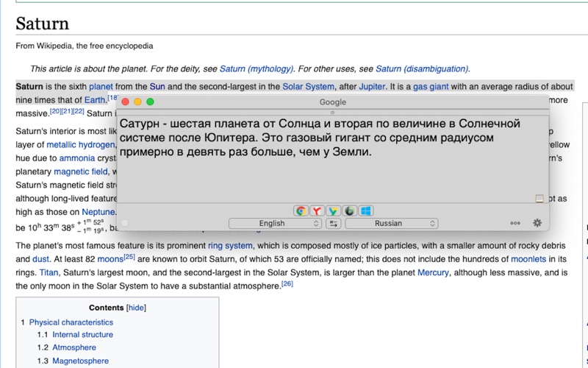
Task: Follow the Titan link
Action: [49, 272]
